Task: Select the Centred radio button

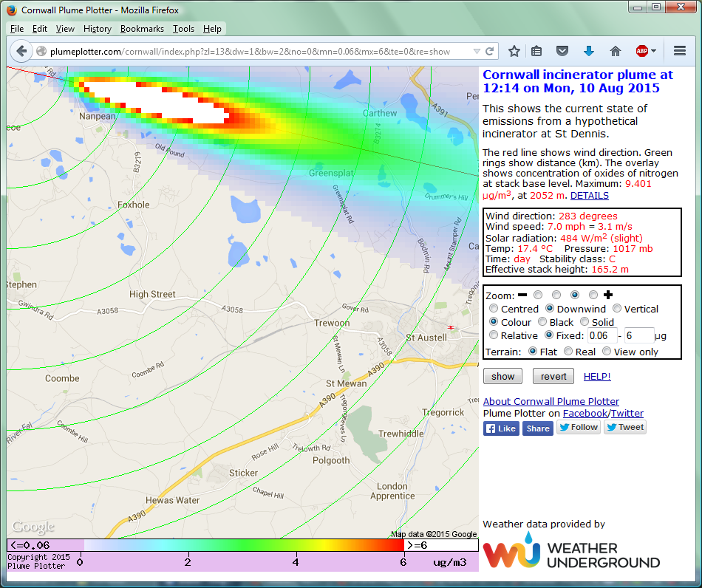Action: tap(494, 309)
